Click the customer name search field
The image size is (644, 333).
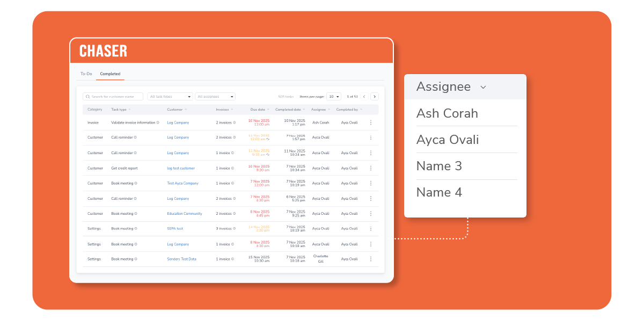click(115, 96)
